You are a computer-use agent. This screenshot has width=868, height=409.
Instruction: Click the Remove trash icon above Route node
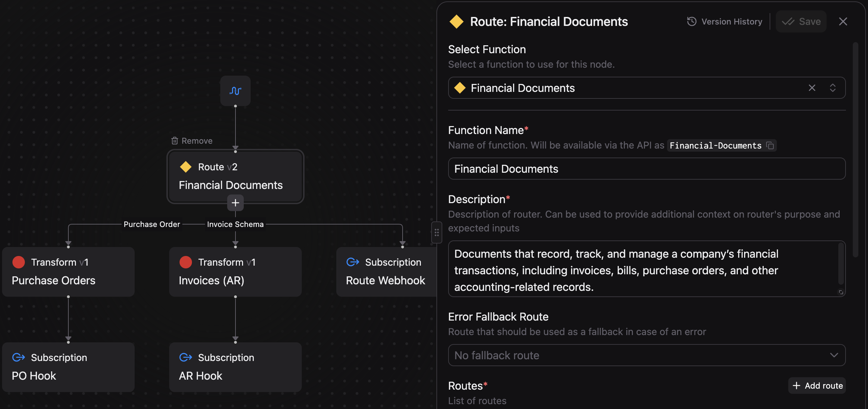coord(175,141)
